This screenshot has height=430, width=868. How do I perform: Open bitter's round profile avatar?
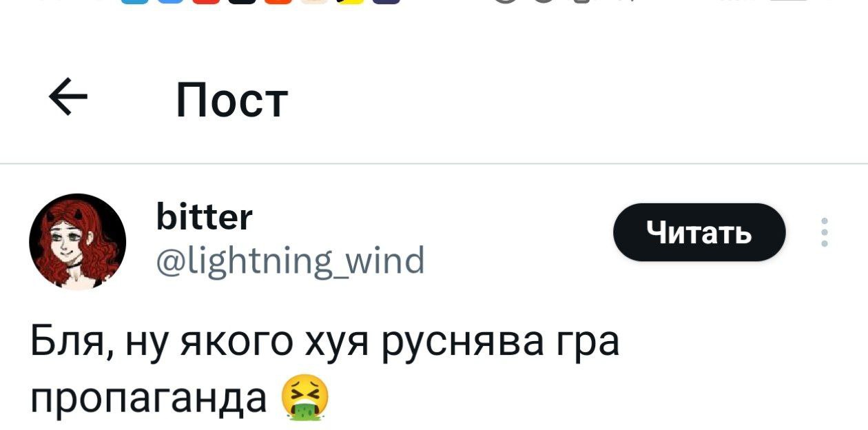(77, 242)
